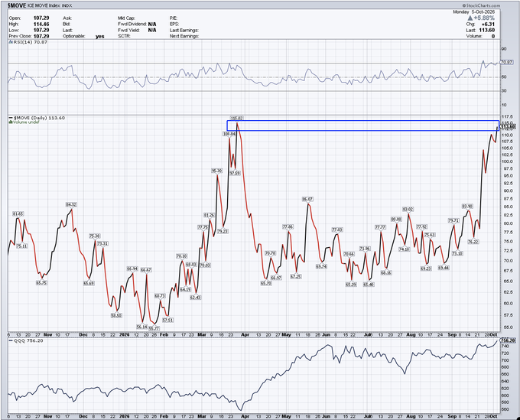Screen dimensions: 520x420
Task: Click the 81.65 price label
Action: (x=18, y=214)
